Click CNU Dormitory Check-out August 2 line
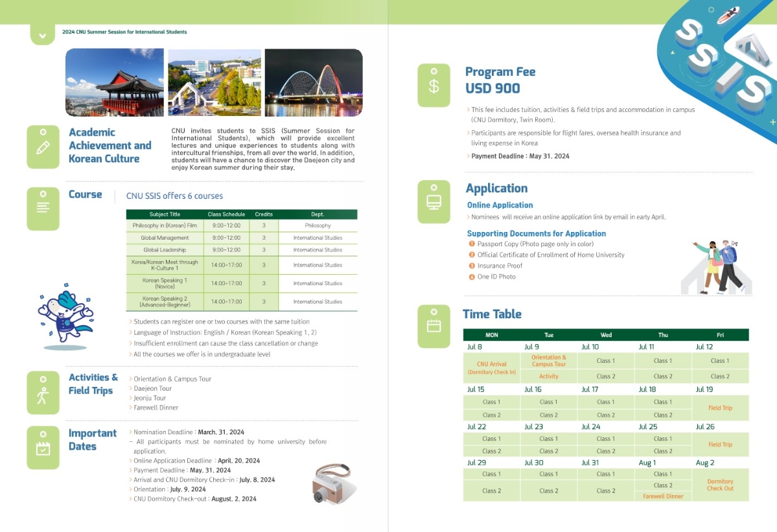The width and height of the screenshot is (777, 532). (x=195, y=499)
